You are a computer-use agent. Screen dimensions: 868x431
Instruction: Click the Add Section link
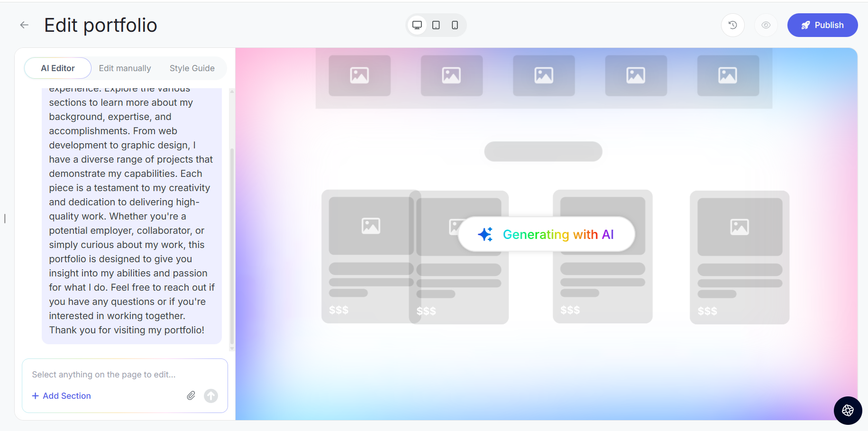(62, 396)
